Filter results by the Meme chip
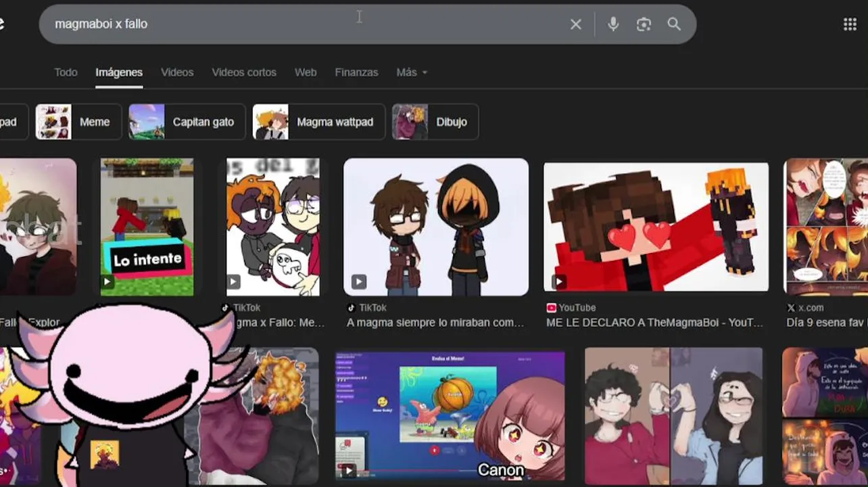Image resolution: width=868 pixels, height=487 pixels. point(78,122)
